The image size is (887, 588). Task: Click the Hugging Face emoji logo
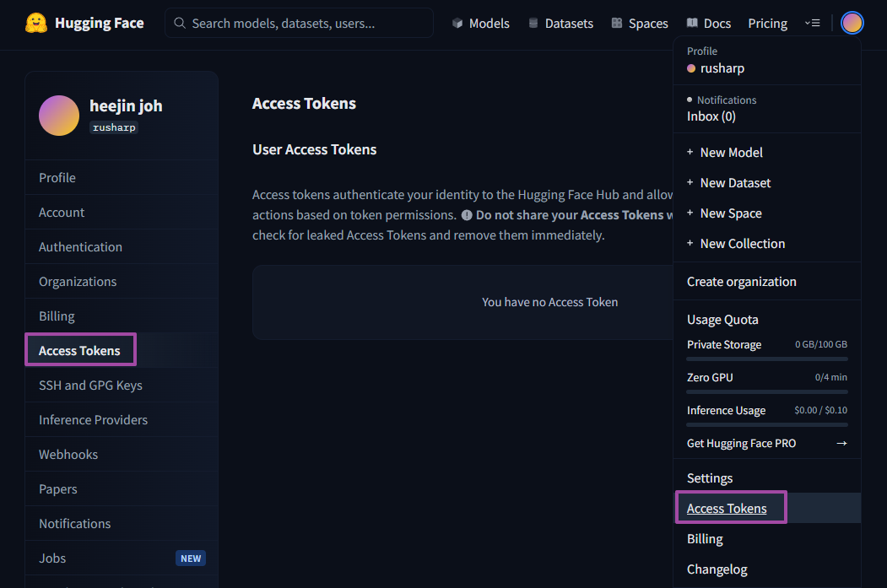(x=36, y=23)
